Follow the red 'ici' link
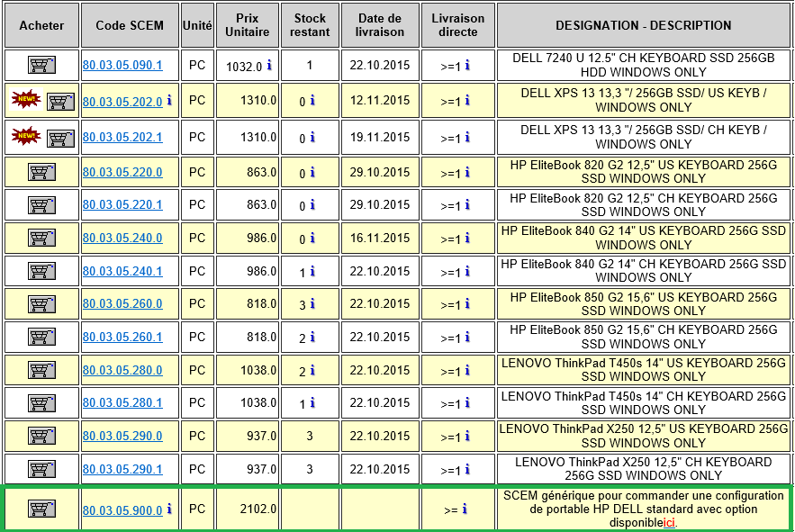 click(669, 523)
